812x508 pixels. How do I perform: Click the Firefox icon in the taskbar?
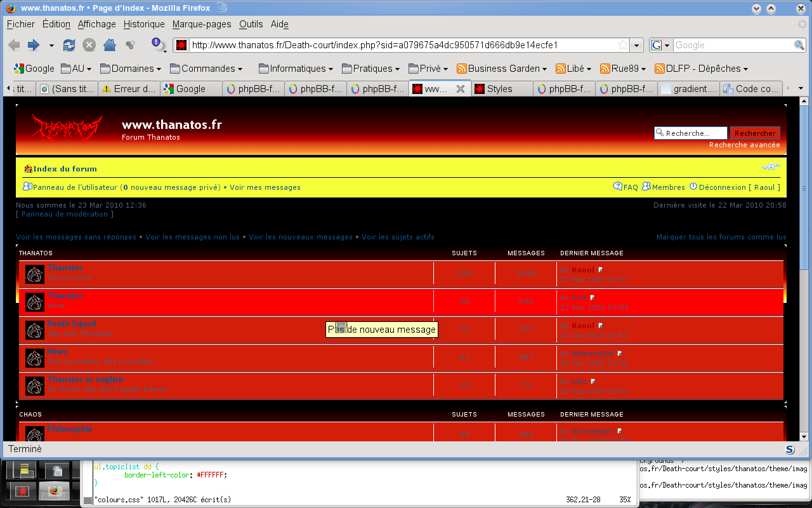click(54, 491)
